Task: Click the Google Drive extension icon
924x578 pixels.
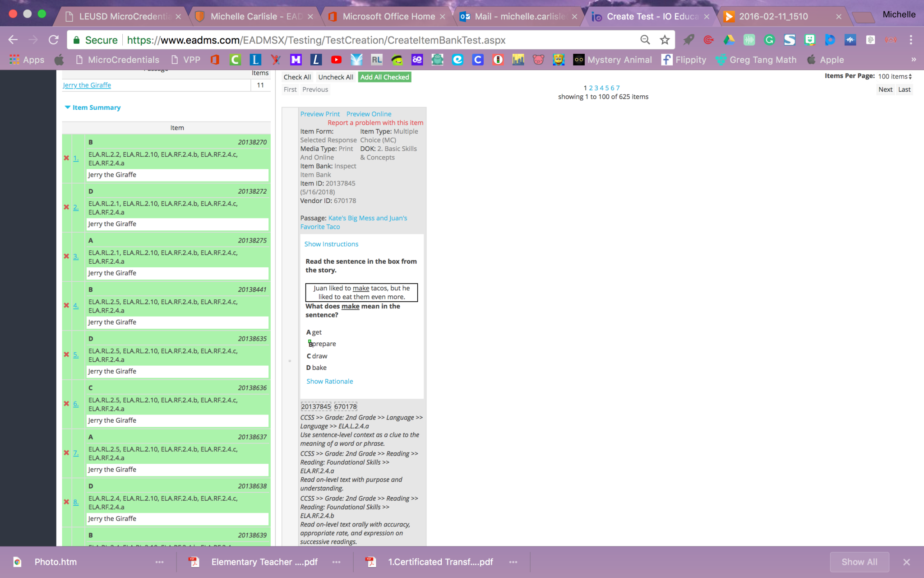Action: click(x=729, y=40)
